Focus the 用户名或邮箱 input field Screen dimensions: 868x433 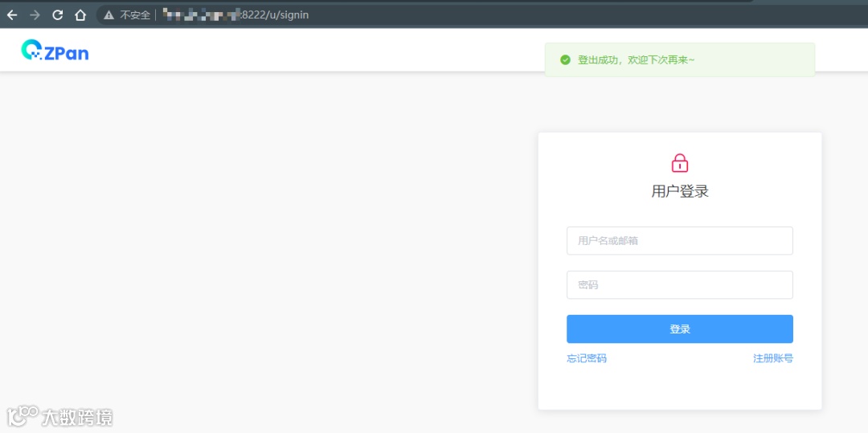[680, 240]
